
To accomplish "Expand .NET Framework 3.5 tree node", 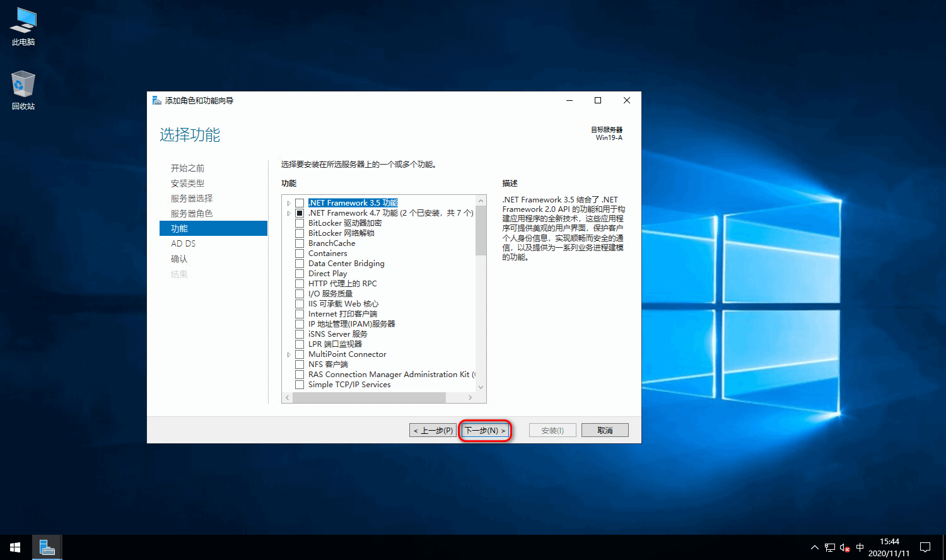I will coord(289,203).
